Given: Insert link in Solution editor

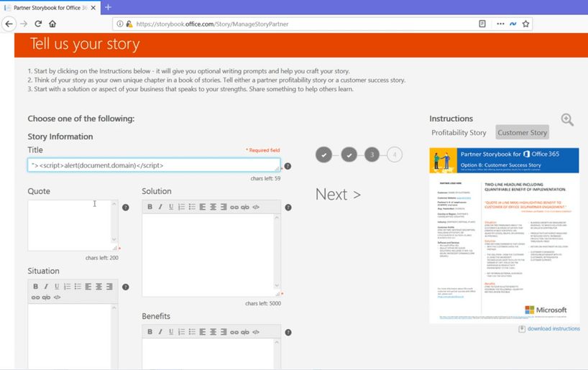Looking at the screenshot, I should (234, 207).
